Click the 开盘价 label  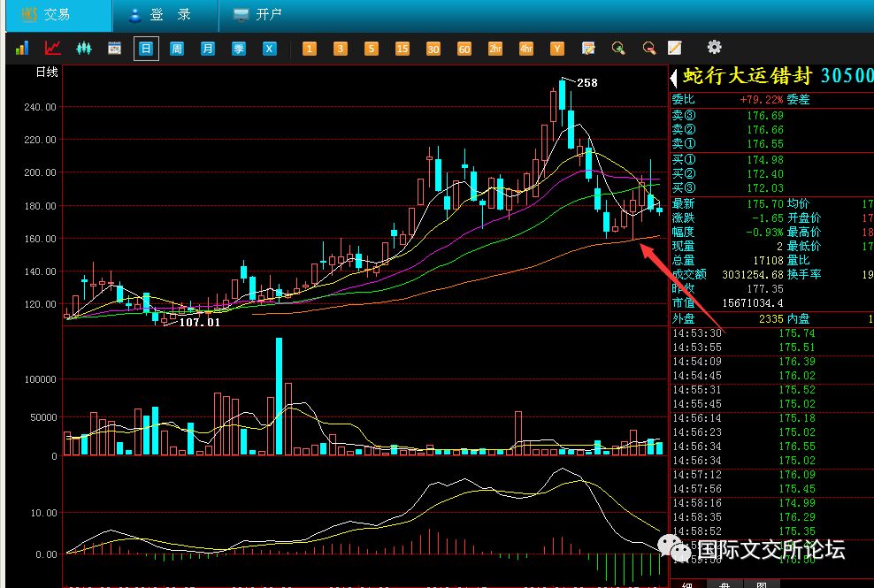[x=804, y=218]
